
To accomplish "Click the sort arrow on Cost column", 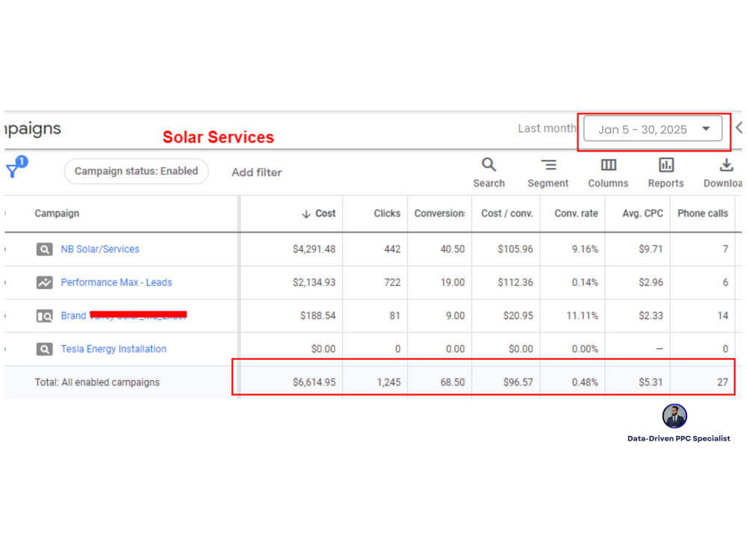I will [306, 214].
